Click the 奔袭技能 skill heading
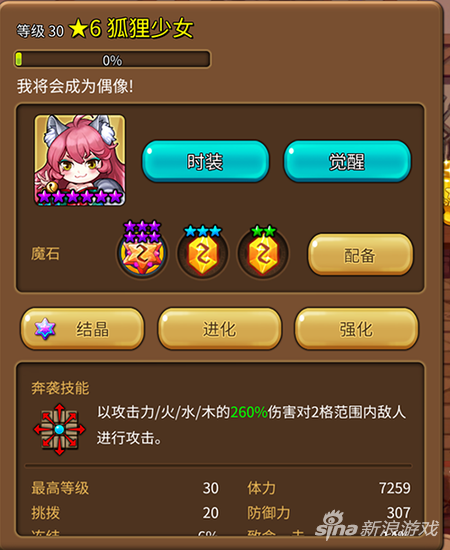The height and width of the screenshot is (550, 450). [60, 388]
